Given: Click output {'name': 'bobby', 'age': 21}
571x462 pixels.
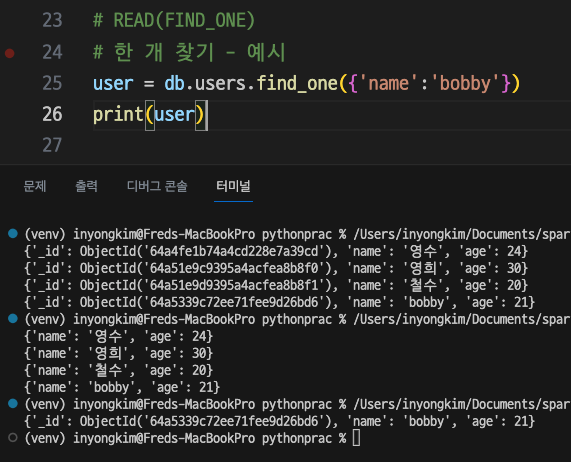Looking at the screenshot, I should [122, 387].
